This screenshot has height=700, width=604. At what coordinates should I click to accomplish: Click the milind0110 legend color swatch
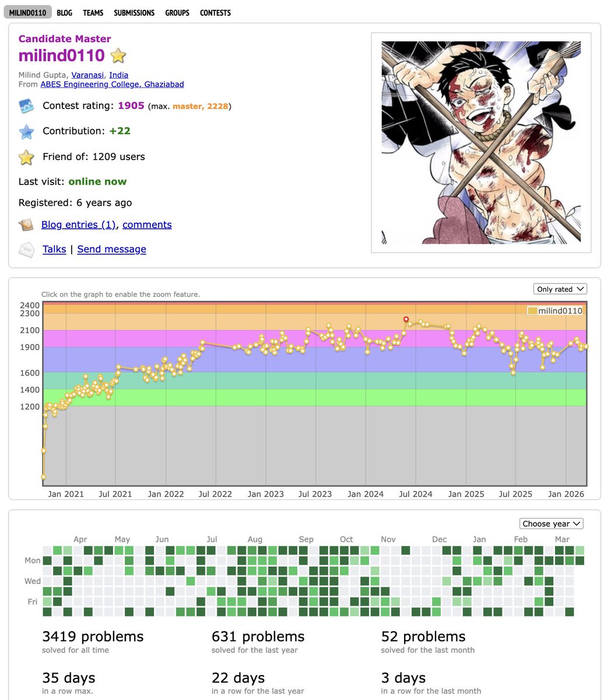coord(532,311)
